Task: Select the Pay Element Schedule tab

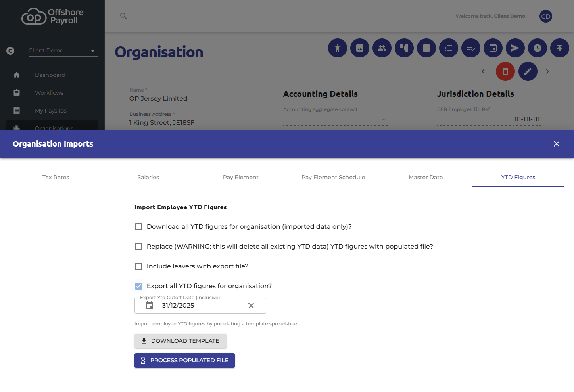Action: point(333,177)
